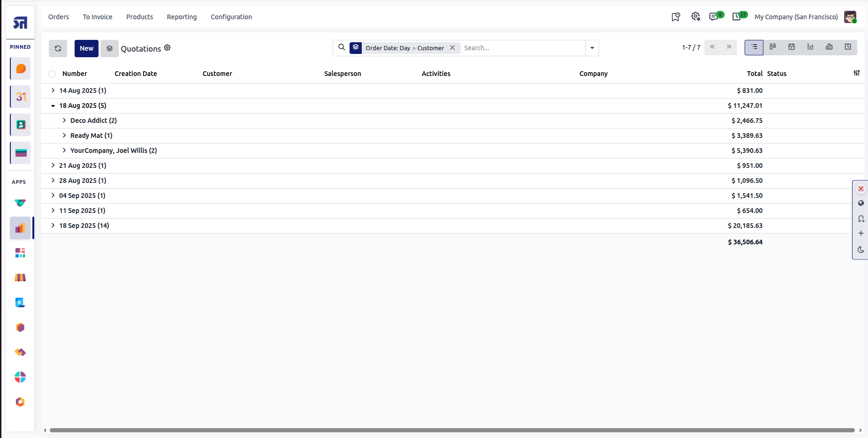Click the New quotation button
Viewport: 868px width, 438px height.
point(86,48)
